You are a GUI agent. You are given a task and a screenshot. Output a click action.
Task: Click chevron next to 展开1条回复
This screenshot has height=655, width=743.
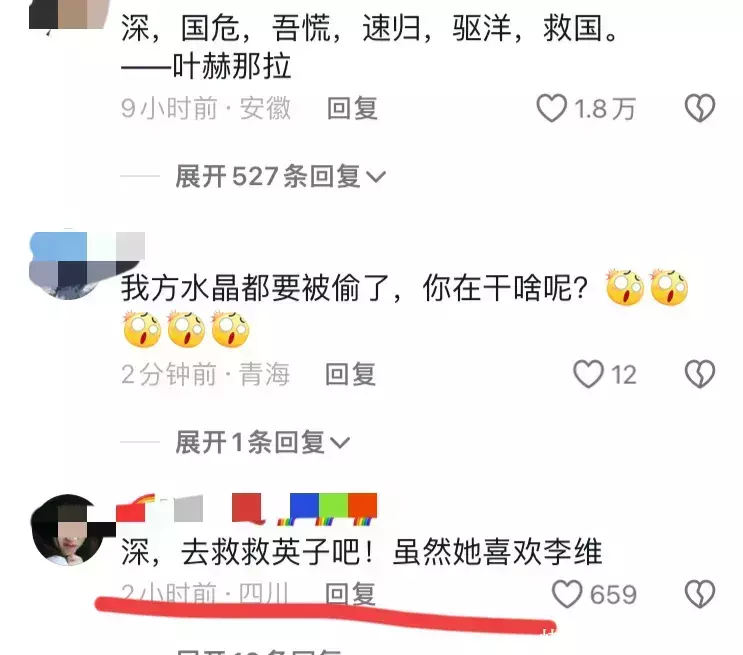(x=340, y=444)
